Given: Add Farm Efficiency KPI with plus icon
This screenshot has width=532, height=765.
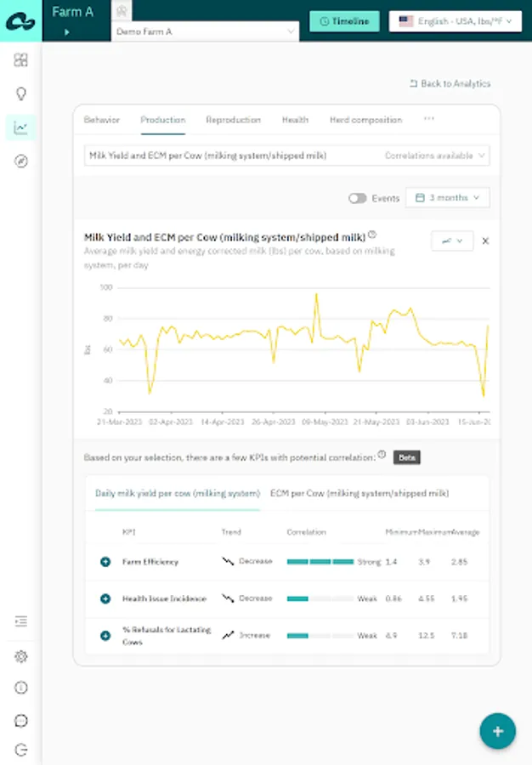Looking at the screenshot, I should (105, 562).
